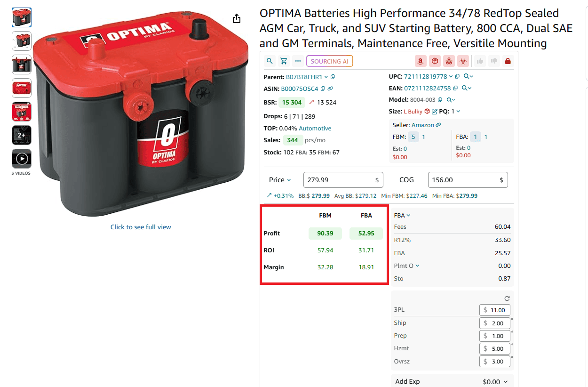Viewport: 588px width, 387px height.
Task: Click the Sales value 344
Action: [x=293, y=140]
